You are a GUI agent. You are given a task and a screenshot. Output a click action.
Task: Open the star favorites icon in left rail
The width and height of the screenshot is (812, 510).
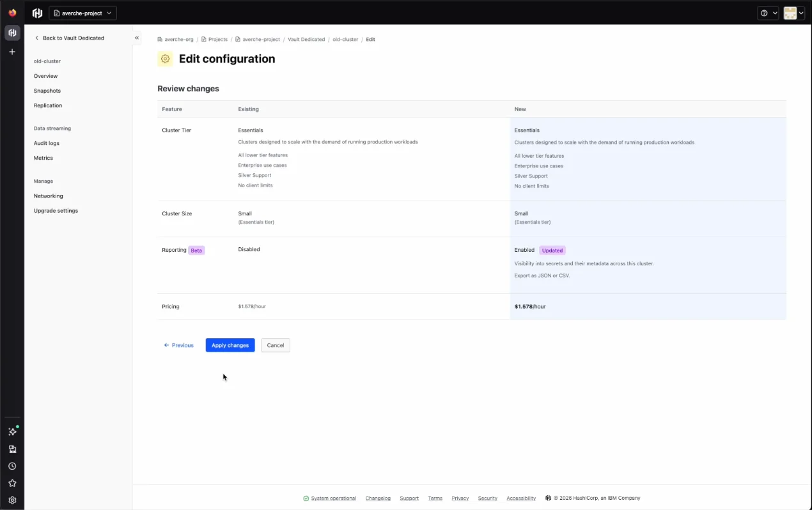(12, 483)
